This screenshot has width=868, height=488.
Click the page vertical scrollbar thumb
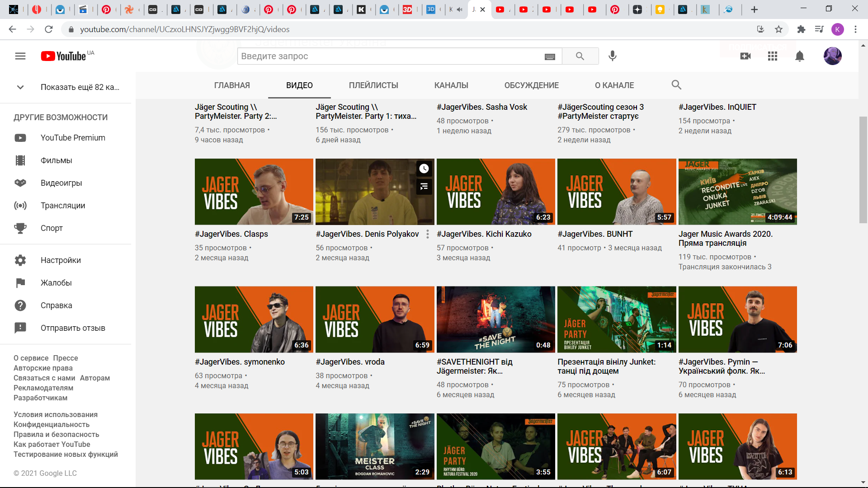pyautogui.click(x=863, y=169)
